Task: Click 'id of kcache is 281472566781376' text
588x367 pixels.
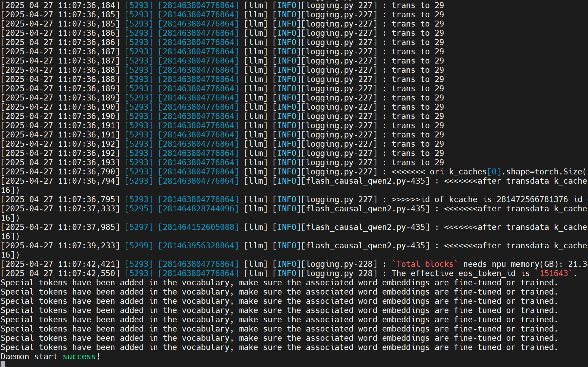Action: click(x=495, y=199)
